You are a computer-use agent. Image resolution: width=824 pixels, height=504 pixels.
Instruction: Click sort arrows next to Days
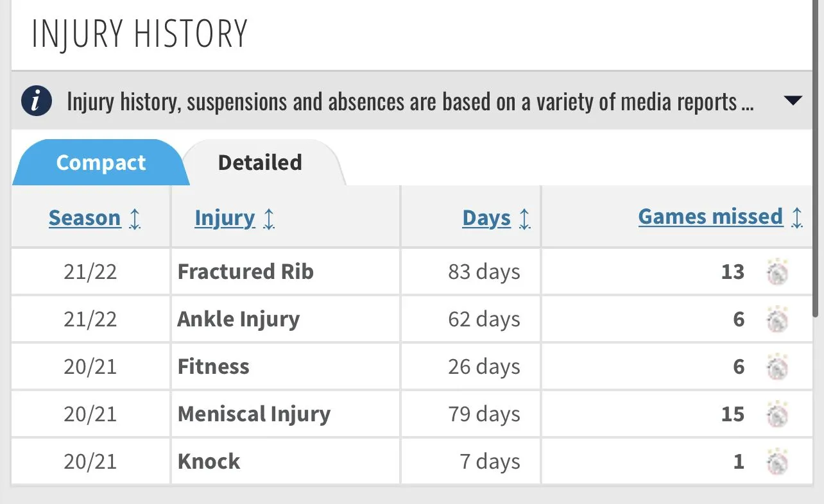point(524,219)
